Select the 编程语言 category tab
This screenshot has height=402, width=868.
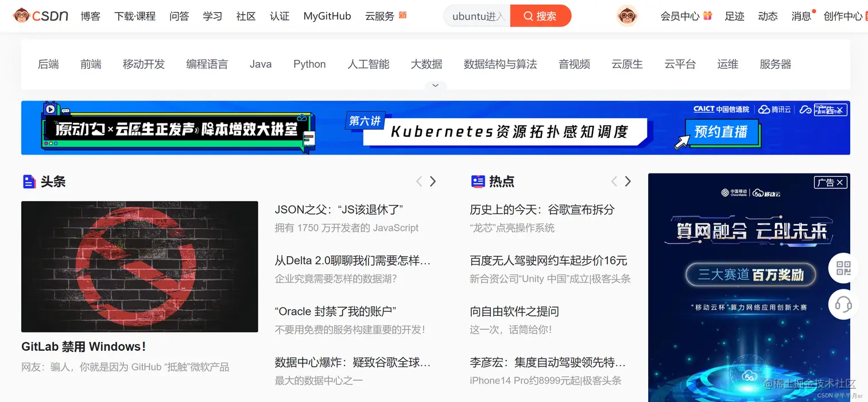[x=207, y=64]
